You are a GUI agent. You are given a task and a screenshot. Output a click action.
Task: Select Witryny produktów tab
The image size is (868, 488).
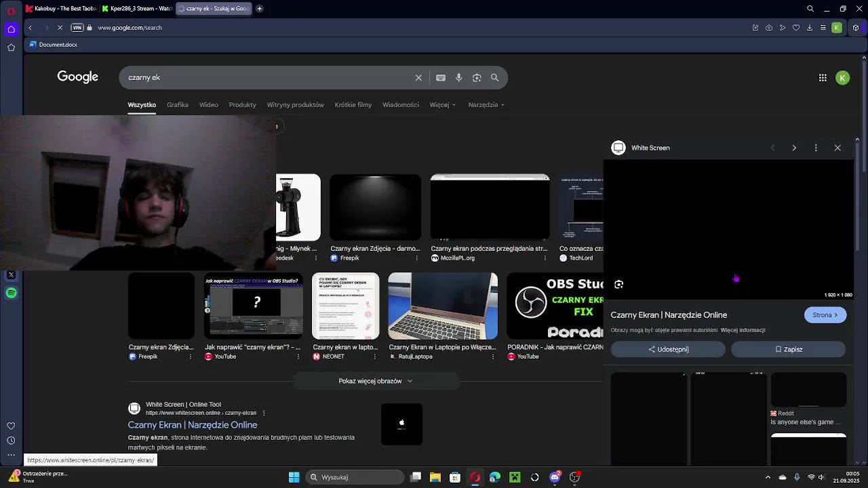coord(296,105)
